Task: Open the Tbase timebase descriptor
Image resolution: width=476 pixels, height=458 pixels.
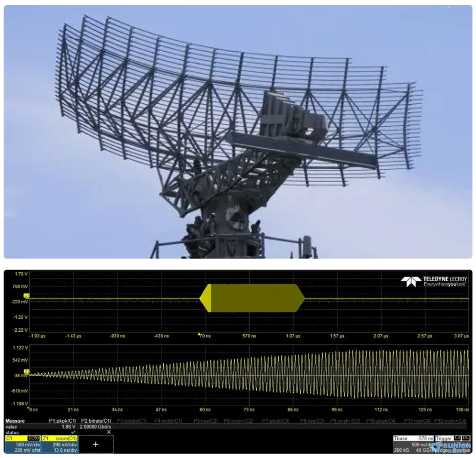Action: click(x=414, y=444)
